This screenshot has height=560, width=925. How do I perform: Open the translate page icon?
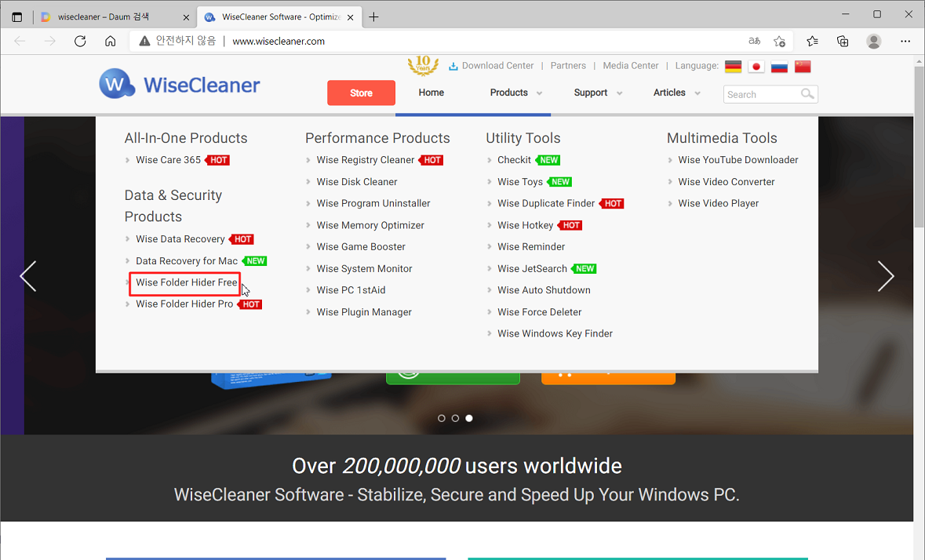click(x=755, y=42)
